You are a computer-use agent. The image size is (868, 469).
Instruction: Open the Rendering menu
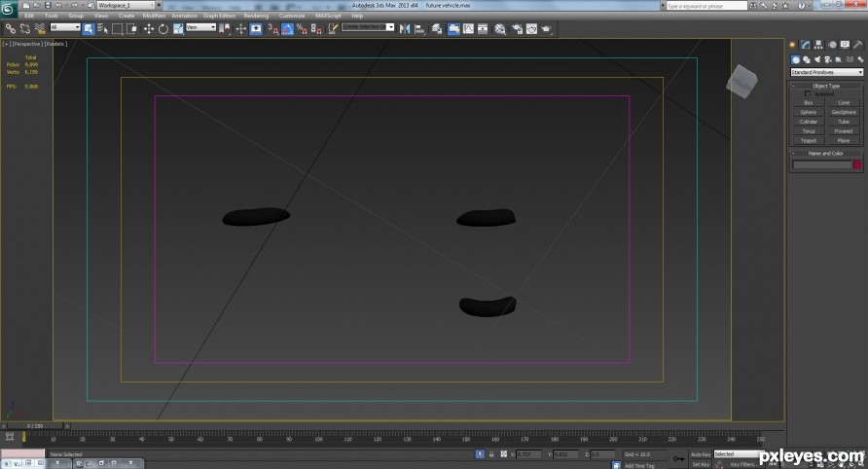(256, 16)
